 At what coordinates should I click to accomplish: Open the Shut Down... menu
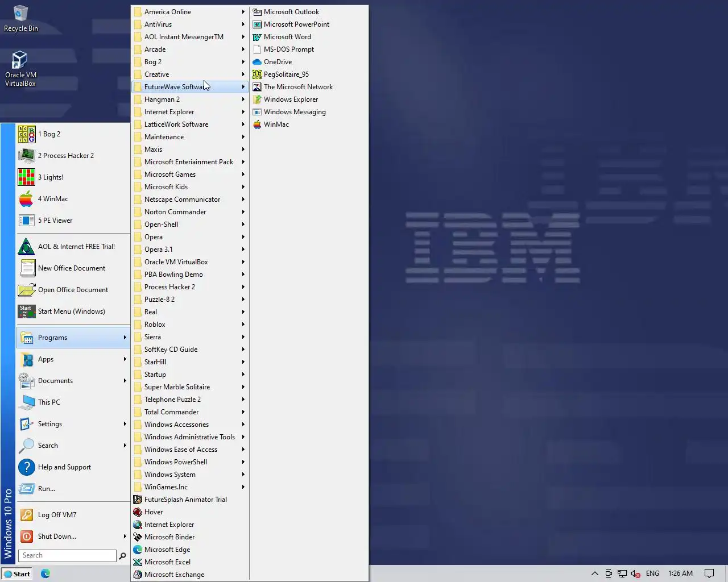pyautogui.click(x=73, y=537)
